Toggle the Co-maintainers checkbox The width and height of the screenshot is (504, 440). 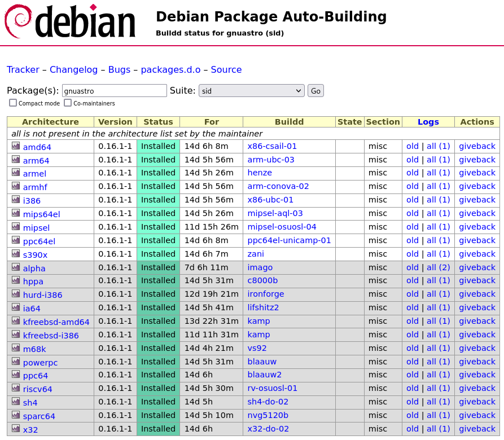coord(68,103)
